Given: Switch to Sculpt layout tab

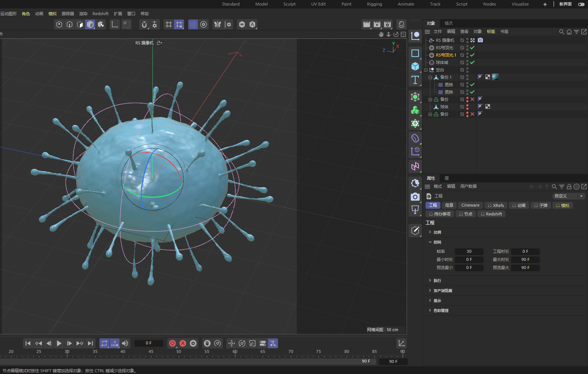Looking at the screenshot, I should tap(289, 4).
